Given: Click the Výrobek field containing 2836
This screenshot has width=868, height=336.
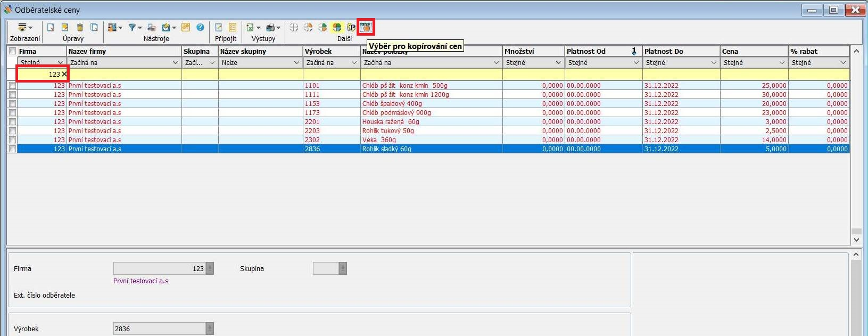Looking at the screenshot, I should point(159,329).
